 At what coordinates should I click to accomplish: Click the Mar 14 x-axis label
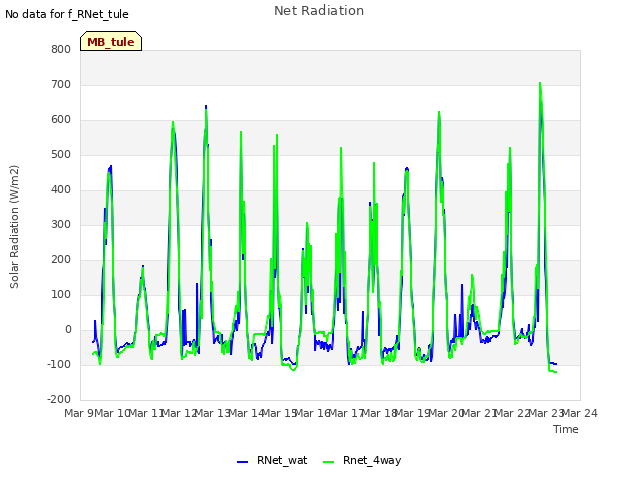click(x=247, y=413)
